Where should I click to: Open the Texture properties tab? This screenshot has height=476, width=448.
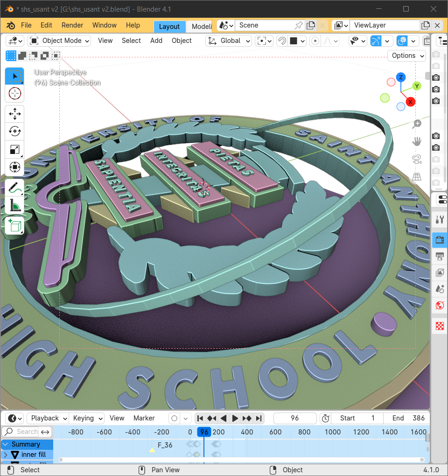pos(440,326)
